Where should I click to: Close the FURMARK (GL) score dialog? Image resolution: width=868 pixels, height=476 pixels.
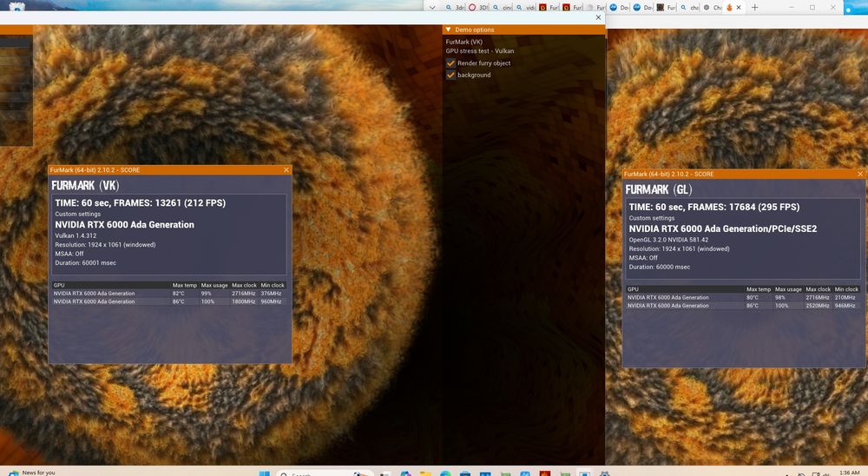860,174
